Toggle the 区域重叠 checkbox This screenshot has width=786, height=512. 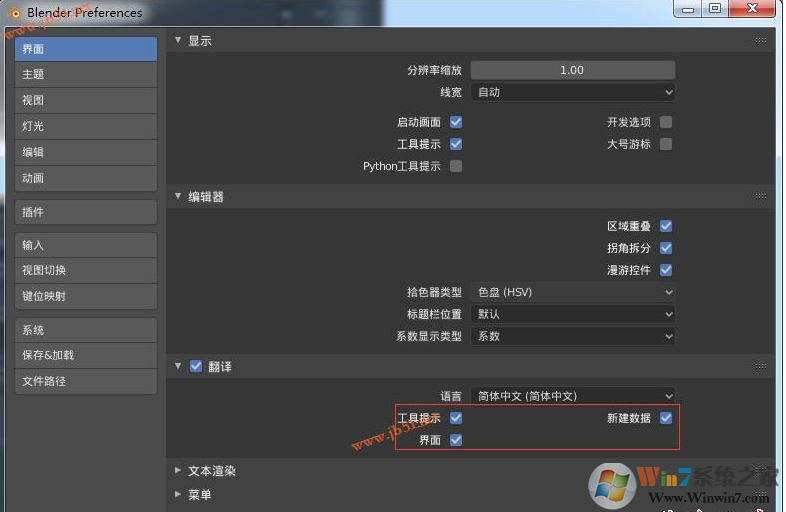click(666, 226)
